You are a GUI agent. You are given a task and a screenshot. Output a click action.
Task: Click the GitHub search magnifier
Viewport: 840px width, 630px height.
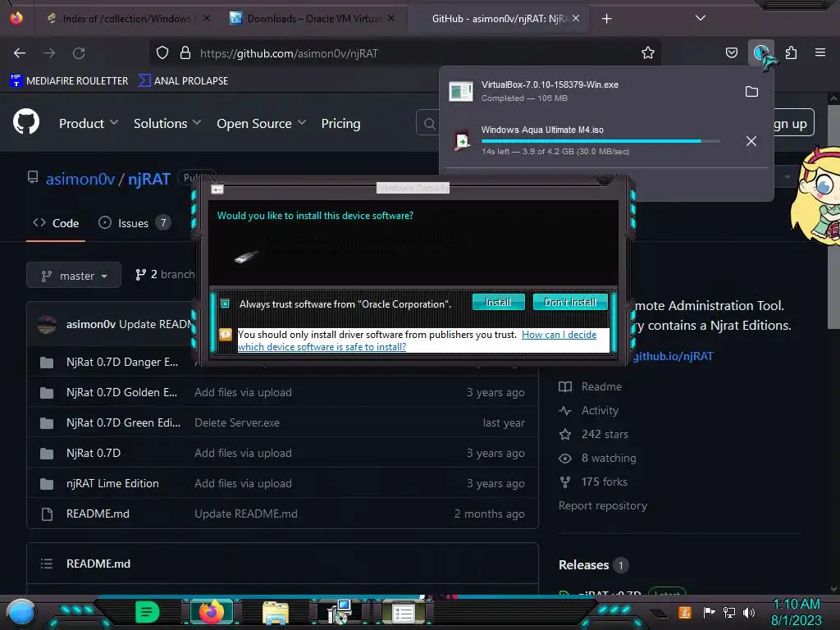429,124
